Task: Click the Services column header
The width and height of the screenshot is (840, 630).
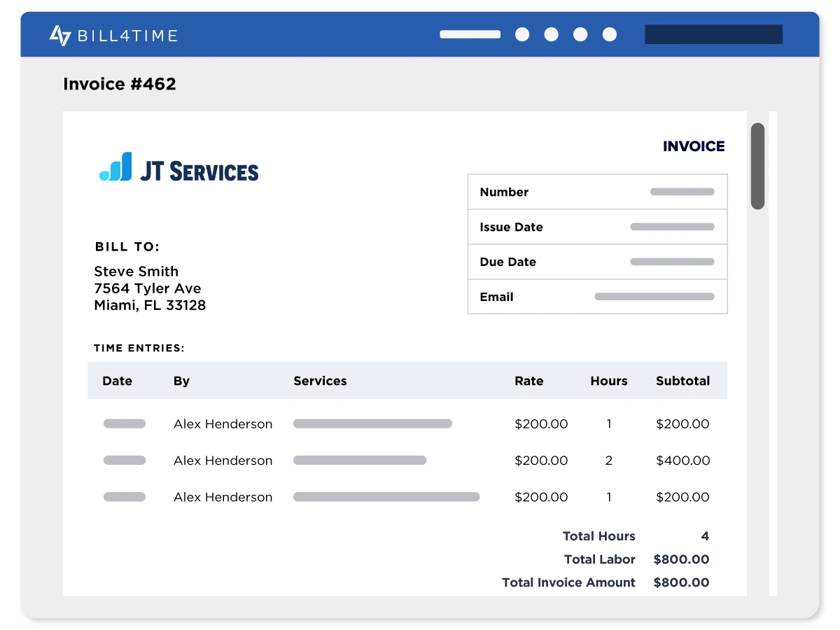Action: (x=320, y=381)
